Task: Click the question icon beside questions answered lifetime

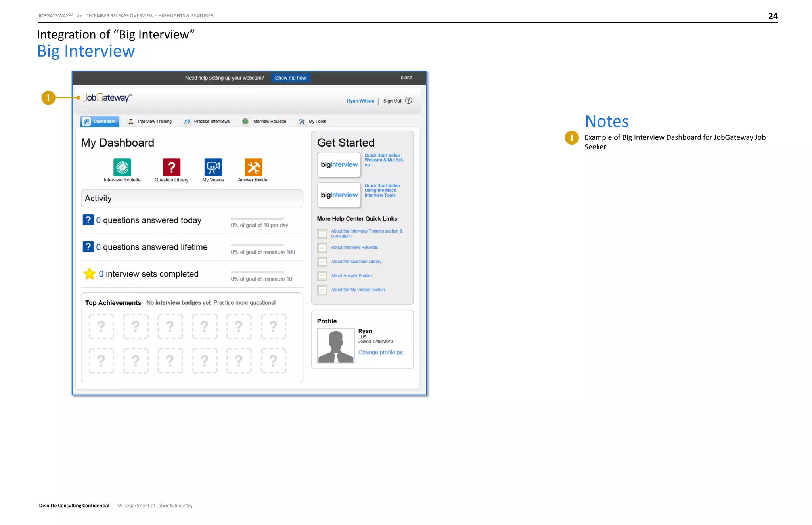Action: point(88,247)
